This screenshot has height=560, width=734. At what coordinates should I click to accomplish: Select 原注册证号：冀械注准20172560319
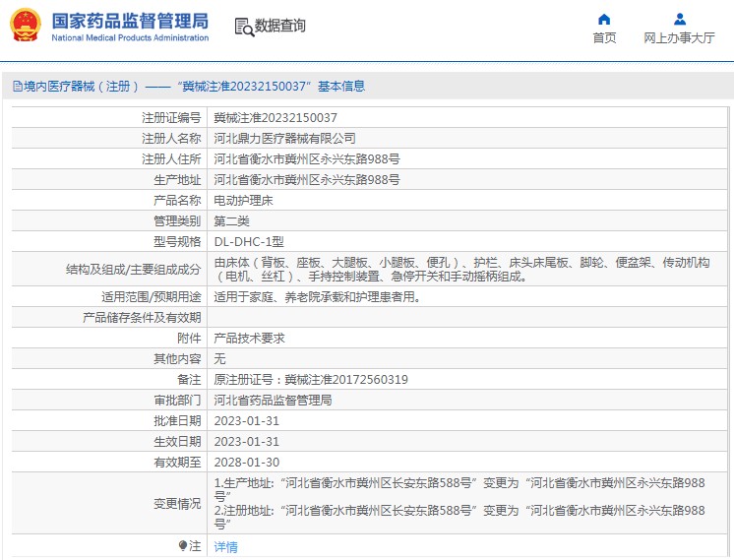tap(311, 379)
